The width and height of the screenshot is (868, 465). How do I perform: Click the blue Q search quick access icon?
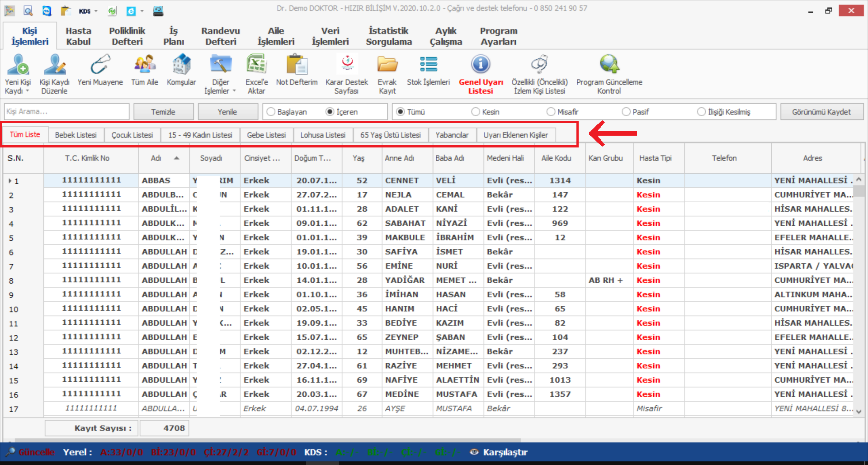pos(47,11)
